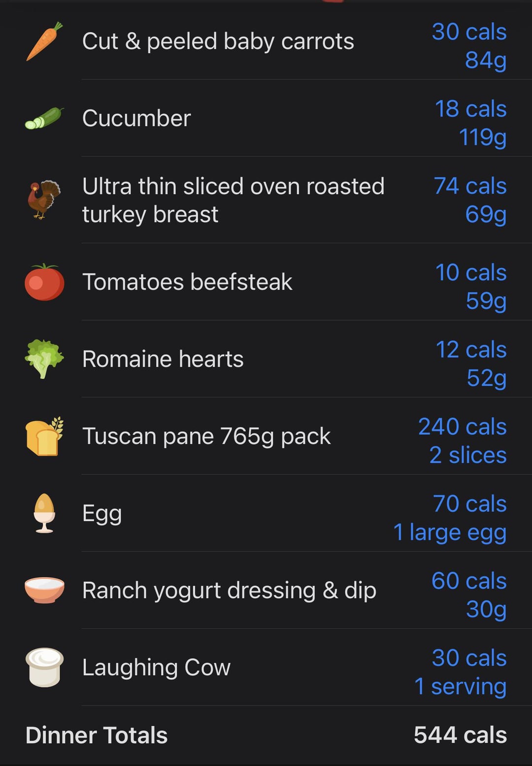Tap the egg cup icon
The image size is (532, 766).
44,513
